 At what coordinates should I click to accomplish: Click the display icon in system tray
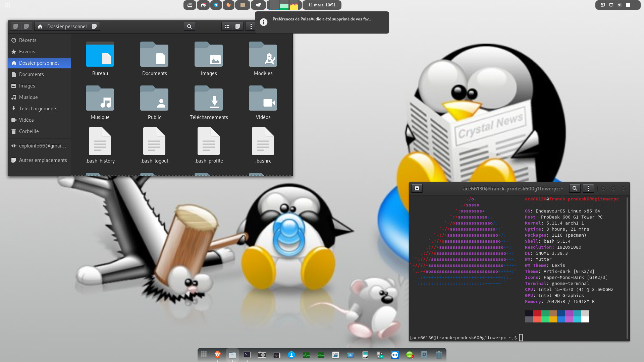coord(611,5)
